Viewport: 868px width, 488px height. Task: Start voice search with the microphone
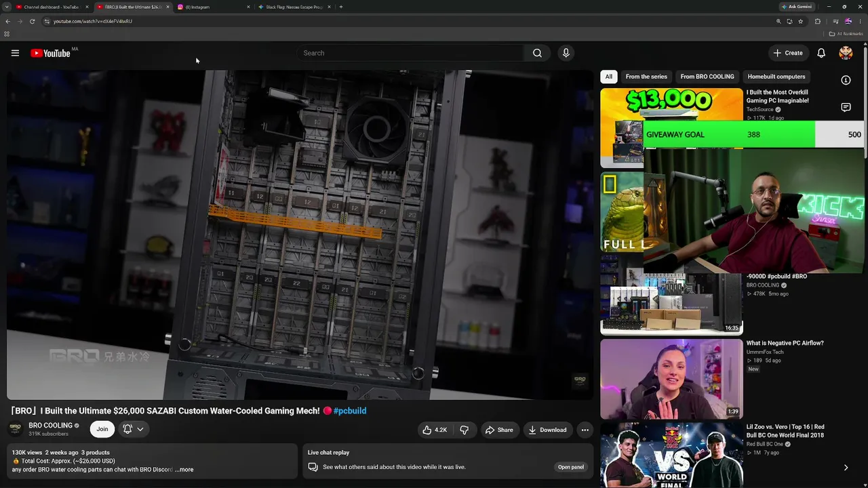[x=566, y=53]
